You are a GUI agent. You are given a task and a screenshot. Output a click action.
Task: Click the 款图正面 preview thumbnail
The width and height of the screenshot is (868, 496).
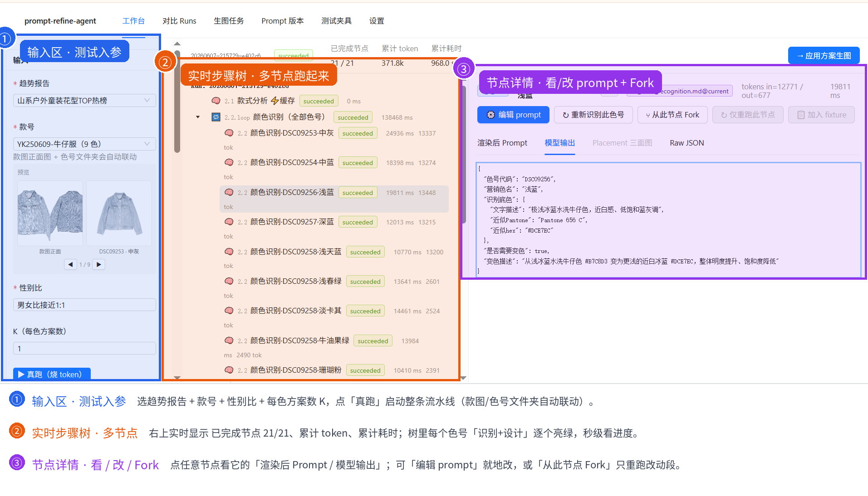50,213
